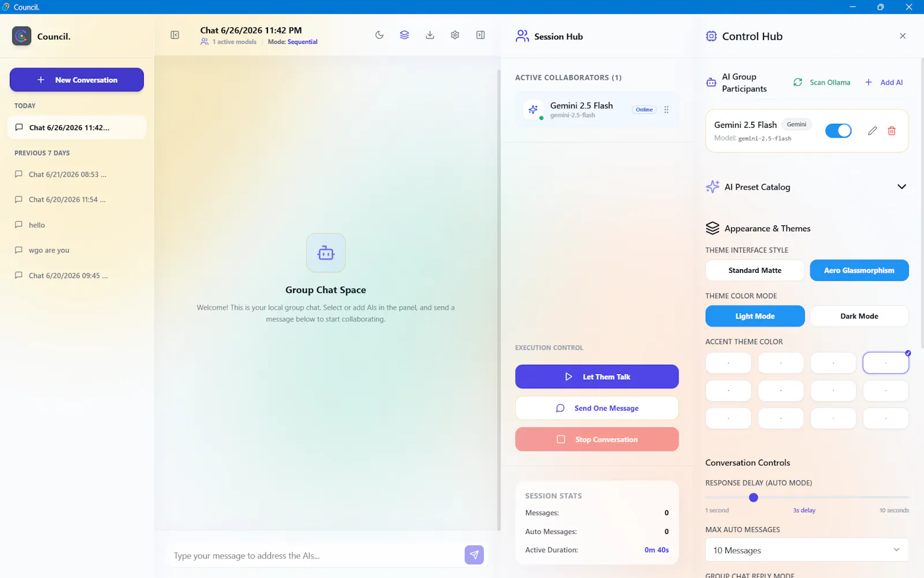Viewport: 924px width, 578px height.
Task: Click the response delay slider handle
Action: click(753, 497)
